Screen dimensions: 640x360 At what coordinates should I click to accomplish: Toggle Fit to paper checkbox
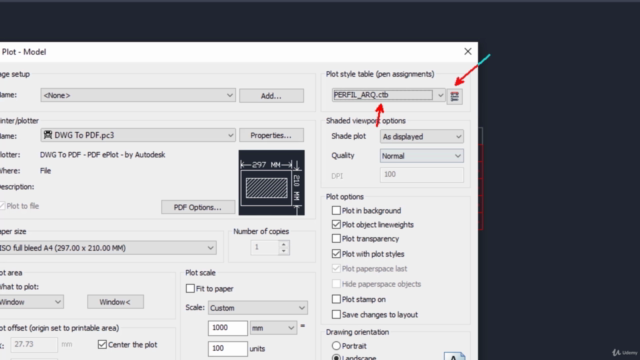pyautogui.click(x=190, y=289)
